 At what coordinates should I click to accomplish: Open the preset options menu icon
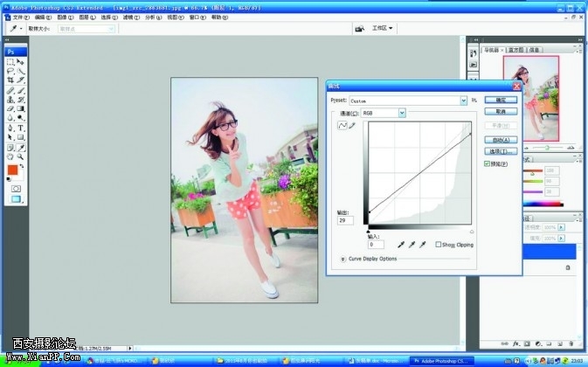(474, 100)
